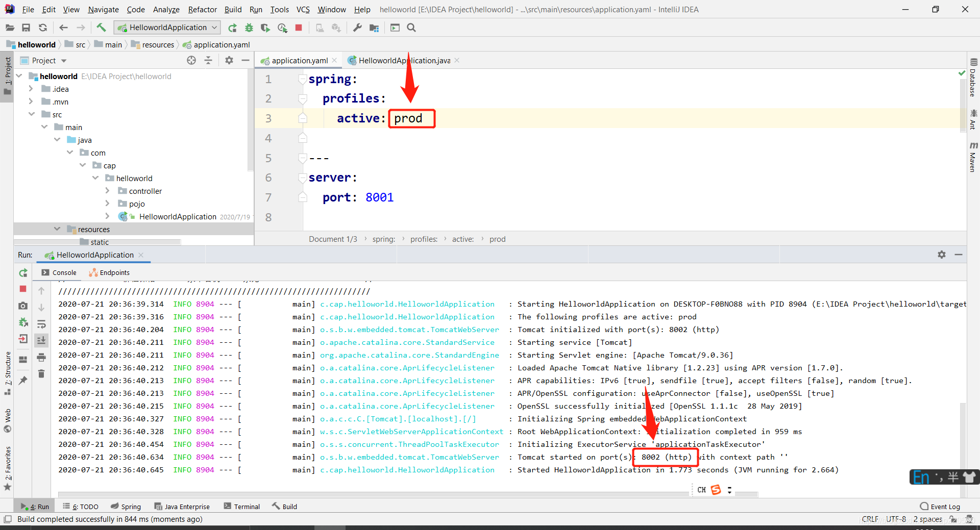This screenshot has height=530, width=980.
Task: Open the Terminal tool window button
Action: [242, 507]
